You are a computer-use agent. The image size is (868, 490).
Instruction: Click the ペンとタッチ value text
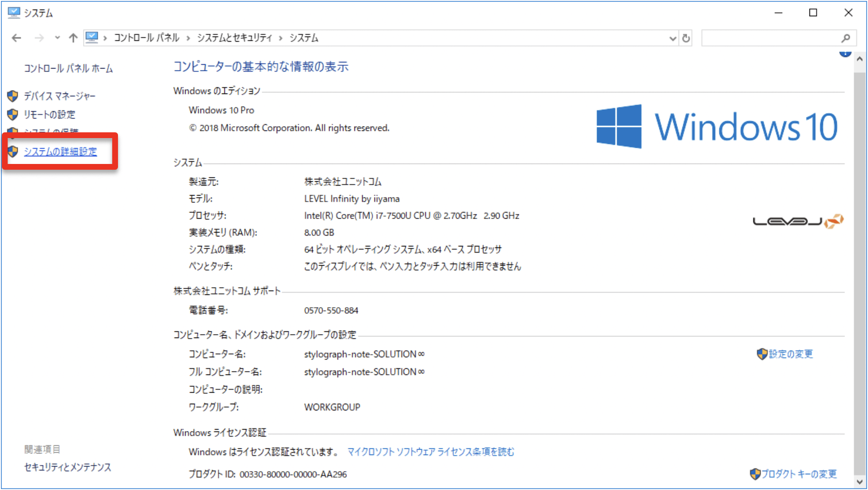click(x=412, y=266)
